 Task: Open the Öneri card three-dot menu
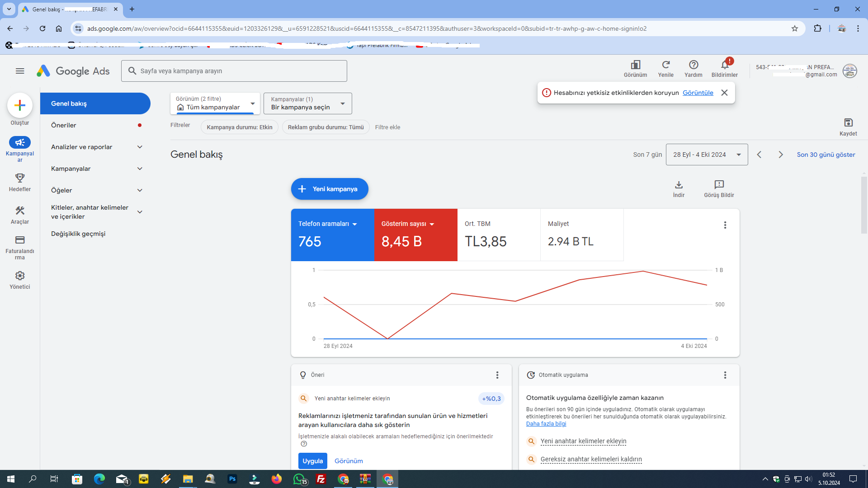click(497, 375)
